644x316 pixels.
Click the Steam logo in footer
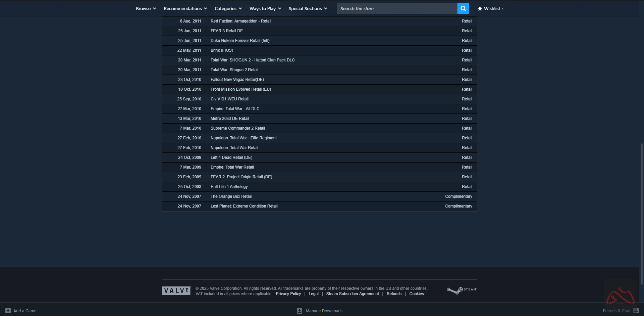(462, 290)
